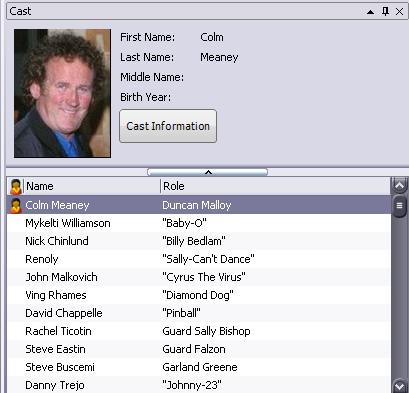Sort the list by Role column
This screenshot has width=409, height=393.
coord(275,186)
